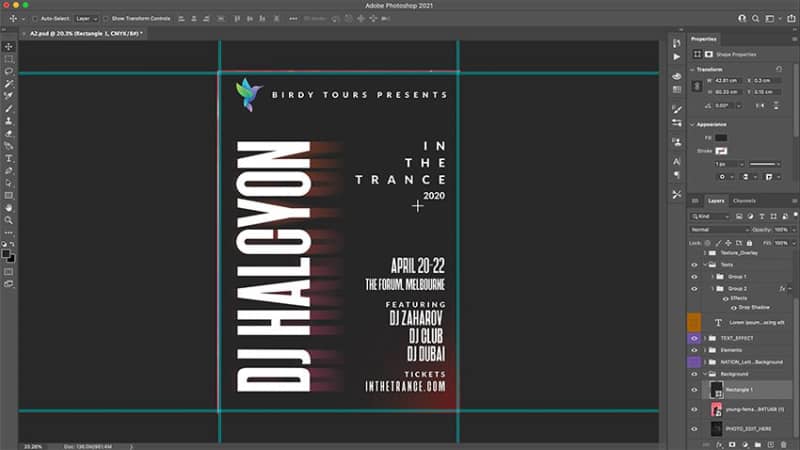Toggle visibility of TEXT_EFFECT group

click(694, 338)
